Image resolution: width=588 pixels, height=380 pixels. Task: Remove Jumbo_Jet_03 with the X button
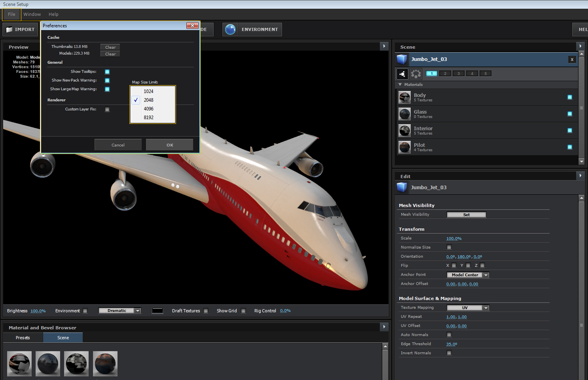click(572, 59)
